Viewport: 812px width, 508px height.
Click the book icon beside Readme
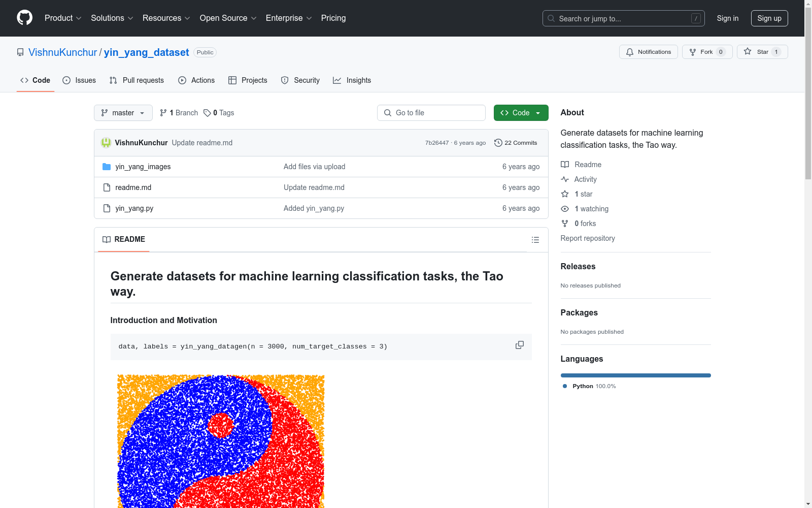click(565, 165)
